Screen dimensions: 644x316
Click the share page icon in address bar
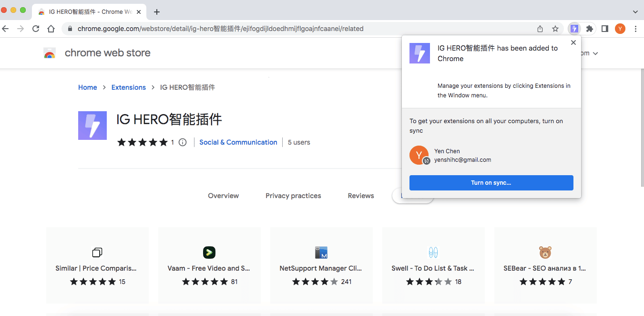540,29
